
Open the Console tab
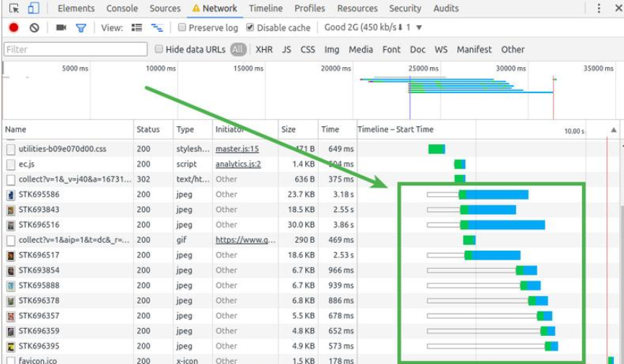click(122, 9)
